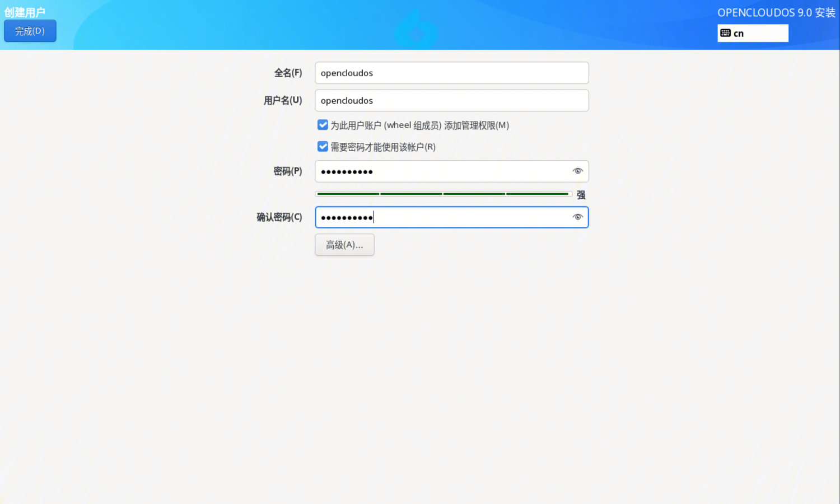Screen dimensions: 840x504
Task: Click the password strength bar
Action: pos(443,194)
